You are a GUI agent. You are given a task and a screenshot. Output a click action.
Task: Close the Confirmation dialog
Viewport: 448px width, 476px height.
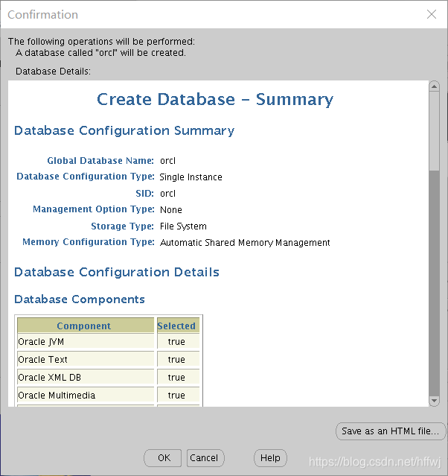pyautogui.click(x=432, y=14)
